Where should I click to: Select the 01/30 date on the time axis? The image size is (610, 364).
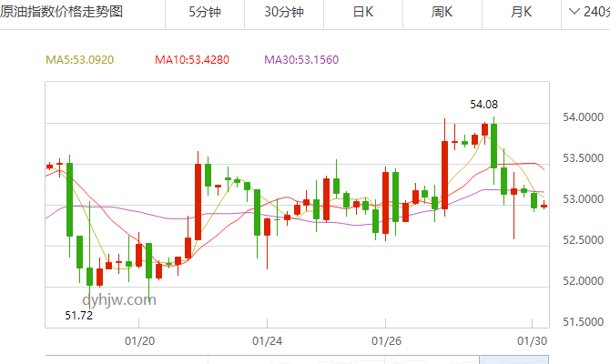pos(531,341)
